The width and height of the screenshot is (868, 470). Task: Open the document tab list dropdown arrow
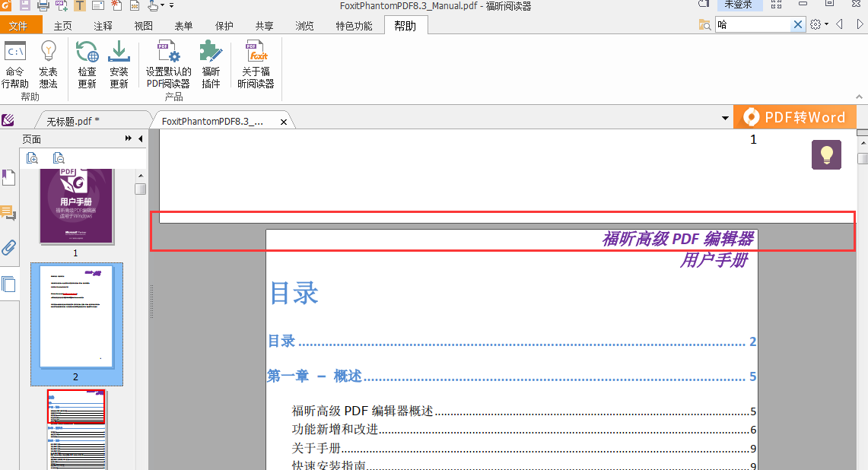click(x=725, y=118)
